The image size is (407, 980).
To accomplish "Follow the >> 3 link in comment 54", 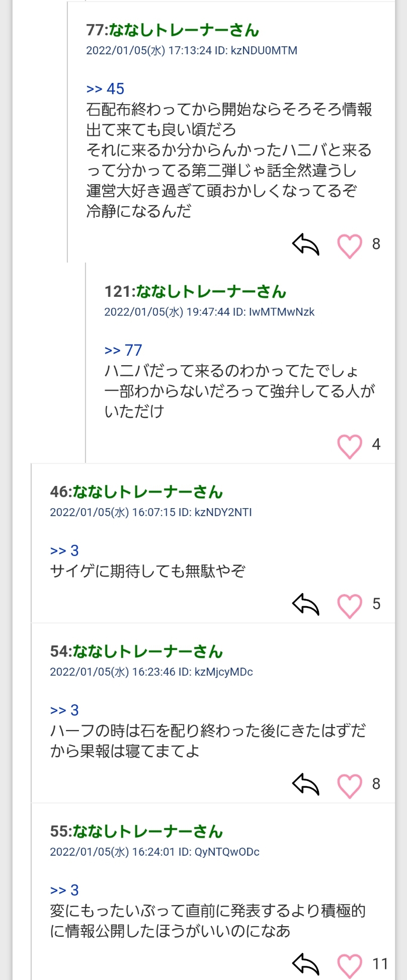I will (x=64, y=710).
